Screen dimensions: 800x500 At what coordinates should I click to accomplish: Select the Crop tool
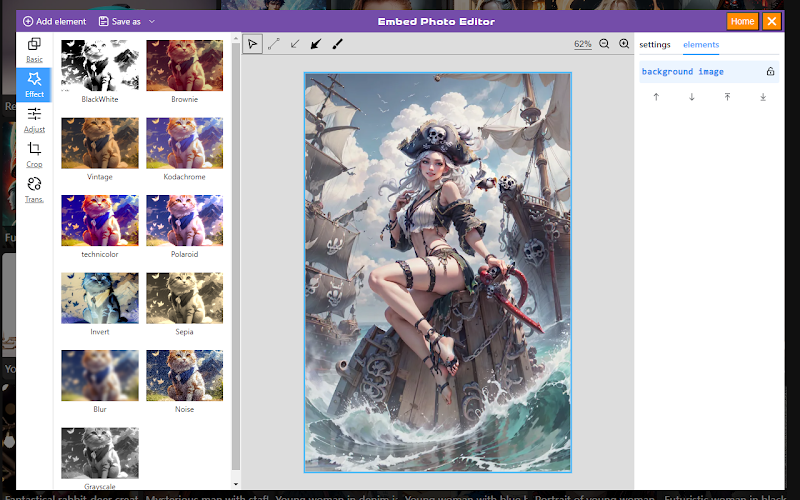34,155
